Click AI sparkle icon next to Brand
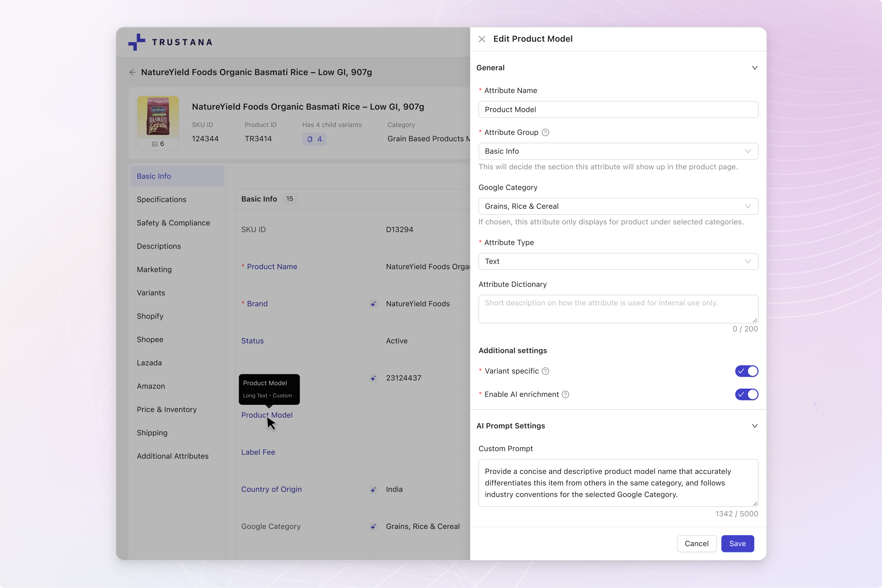 pyautogui.click(x=373, y=304)
